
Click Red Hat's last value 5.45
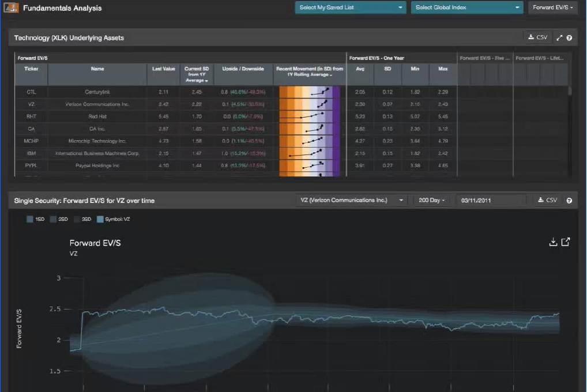pyautogui.click(x=164, y=116)
